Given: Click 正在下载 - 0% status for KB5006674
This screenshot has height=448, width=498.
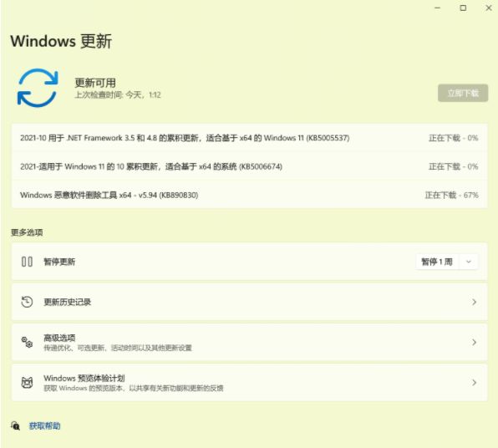Looking at the screenshot, I should (454, 166).
